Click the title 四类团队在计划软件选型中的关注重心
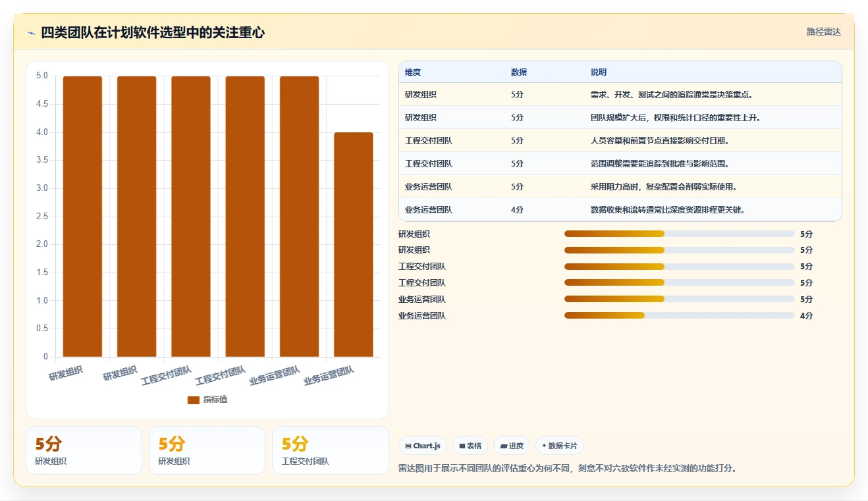868x501 pixels. [153, 32]
